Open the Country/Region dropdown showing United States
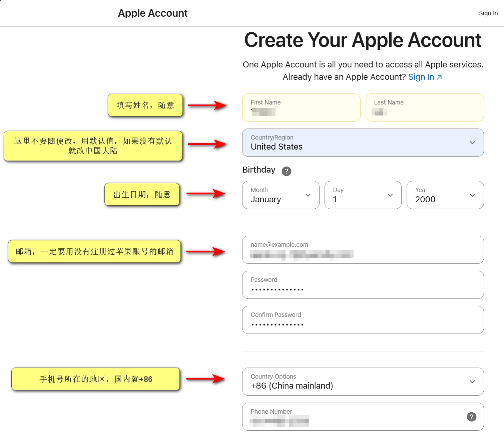Viewport: 504px width, 434px height. point(363,143)
